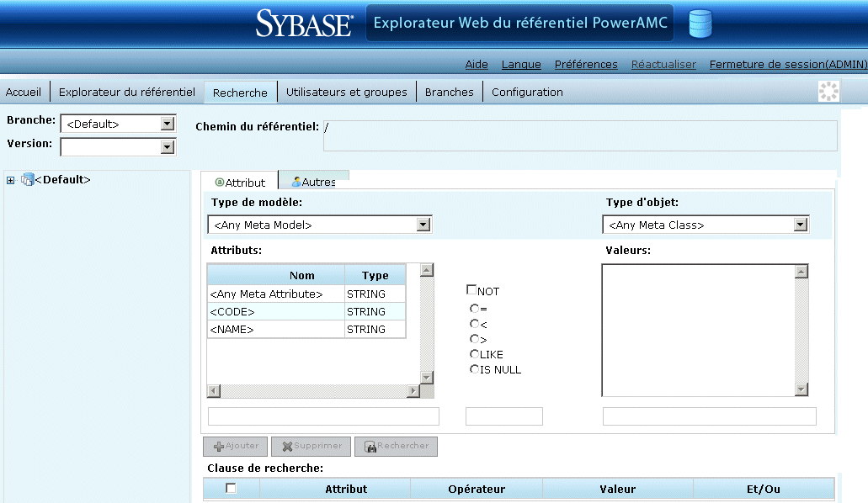This screenshot has width=868, height=503.
Task: Select the less-than operator radio button
Action: pyautogui.click(x=474, y=323)
